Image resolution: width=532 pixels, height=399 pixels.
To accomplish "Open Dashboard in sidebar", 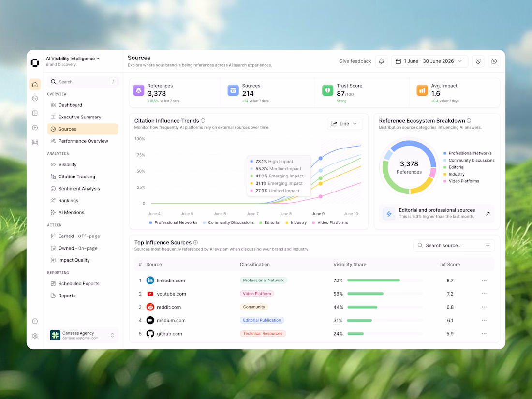I will 82,105.
